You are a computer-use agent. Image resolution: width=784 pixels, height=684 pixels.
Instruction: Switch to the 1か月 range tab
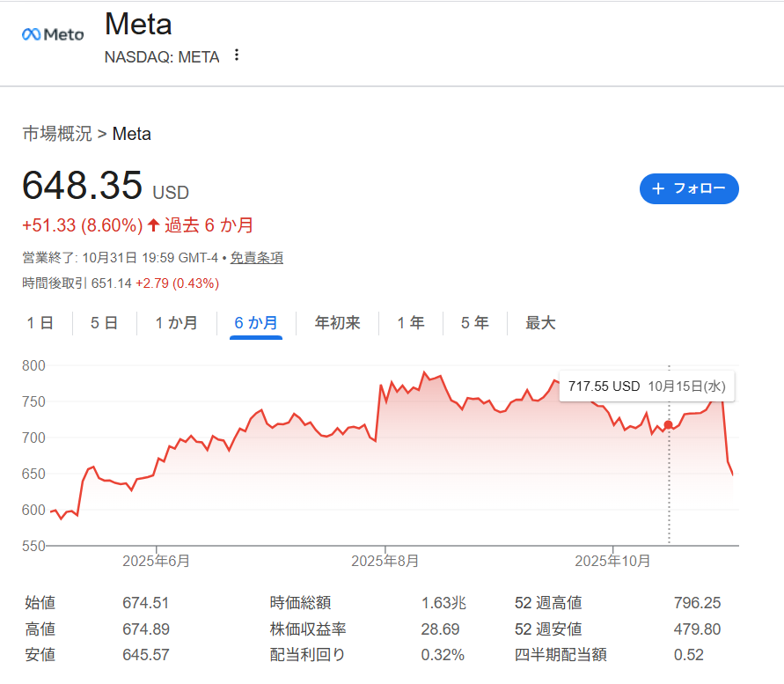176,323
